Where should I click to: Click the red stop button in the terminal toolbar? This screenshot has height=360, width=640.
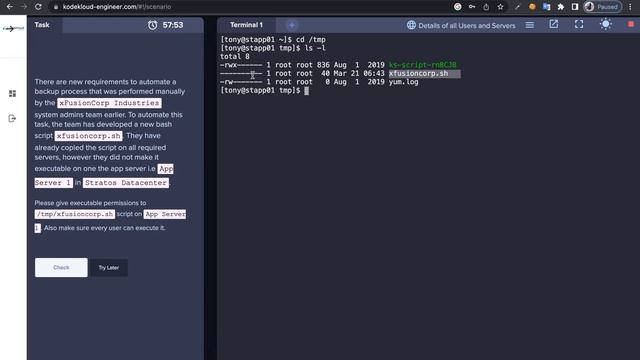pyautogui.click(x=631, y=24)
